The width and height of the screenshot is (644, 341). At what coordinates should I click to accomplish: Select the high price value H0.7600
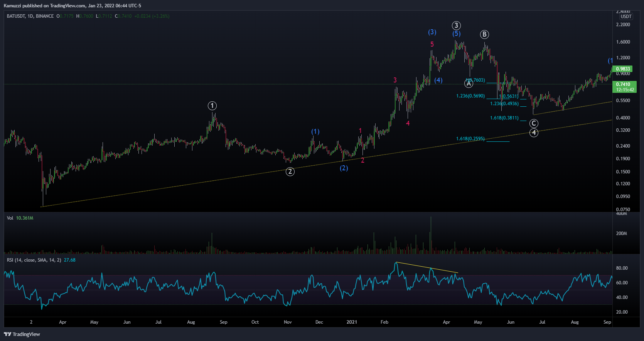click(84, 16)
